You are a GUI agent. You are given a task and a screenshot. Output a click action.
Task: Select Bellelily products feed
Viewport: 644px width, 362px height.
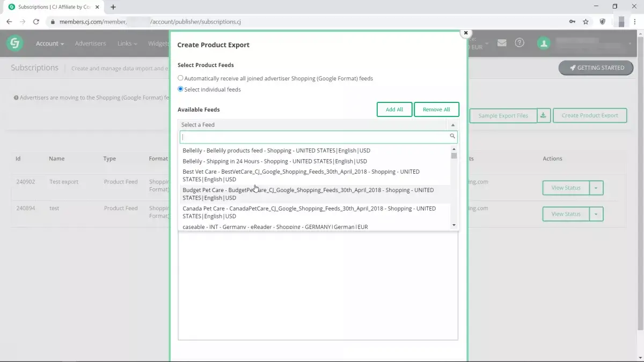pyautogui.click(x=315, y=151)
